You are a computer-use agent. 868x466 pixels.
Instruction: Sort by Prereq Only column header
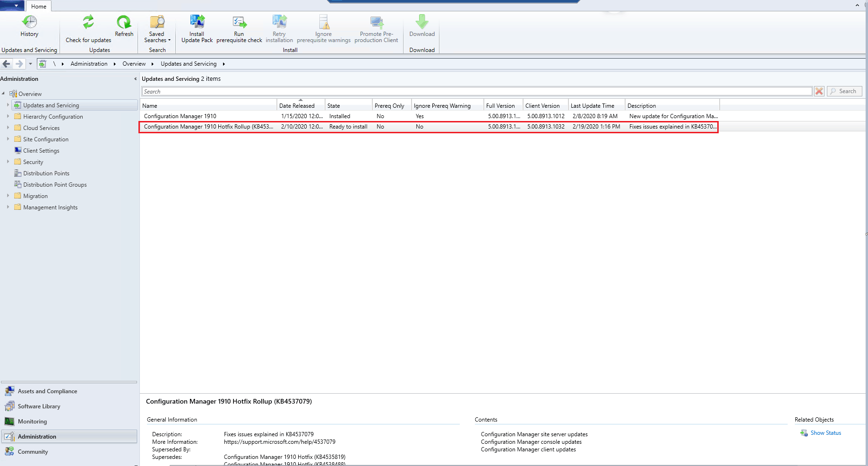(392, 105)
